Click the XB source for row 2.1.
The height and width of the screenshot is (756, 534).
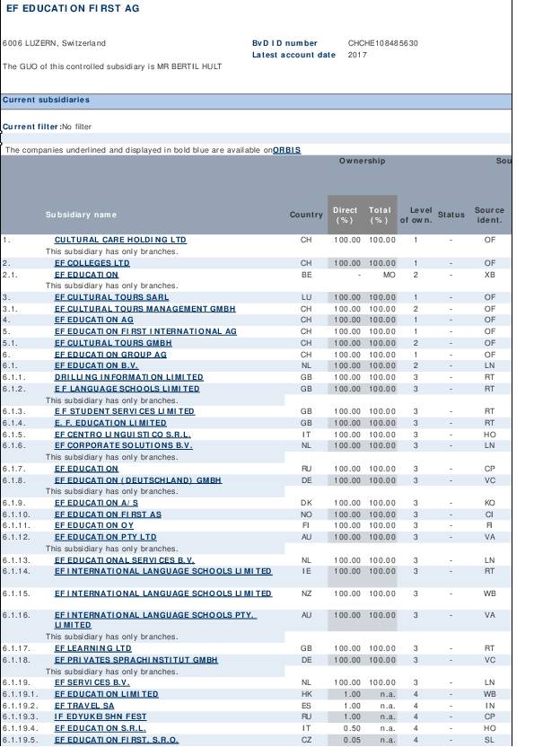pos(490,275)
